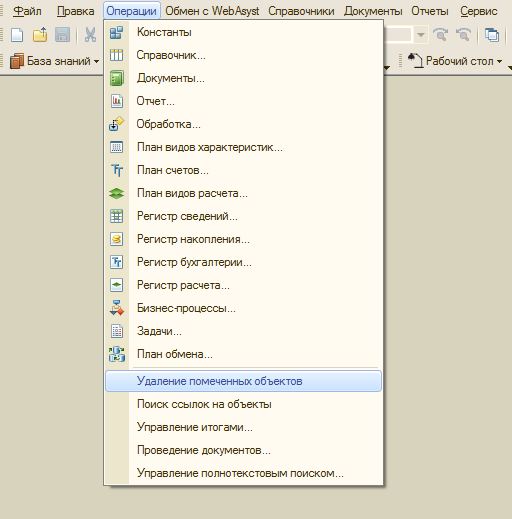The height and width of the screenshot is (519, 512).
Task: Click the Open file folder icon
Action: click(40, 34)
